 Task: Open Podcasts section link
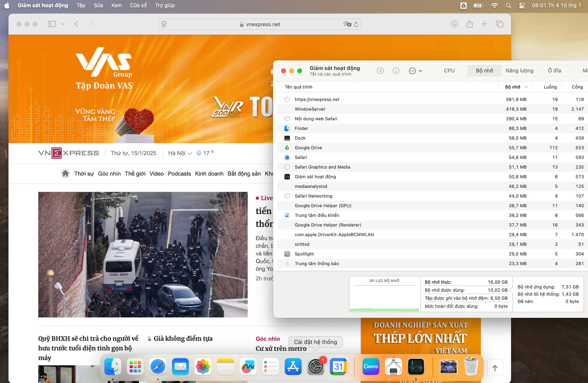click(179, 174)
